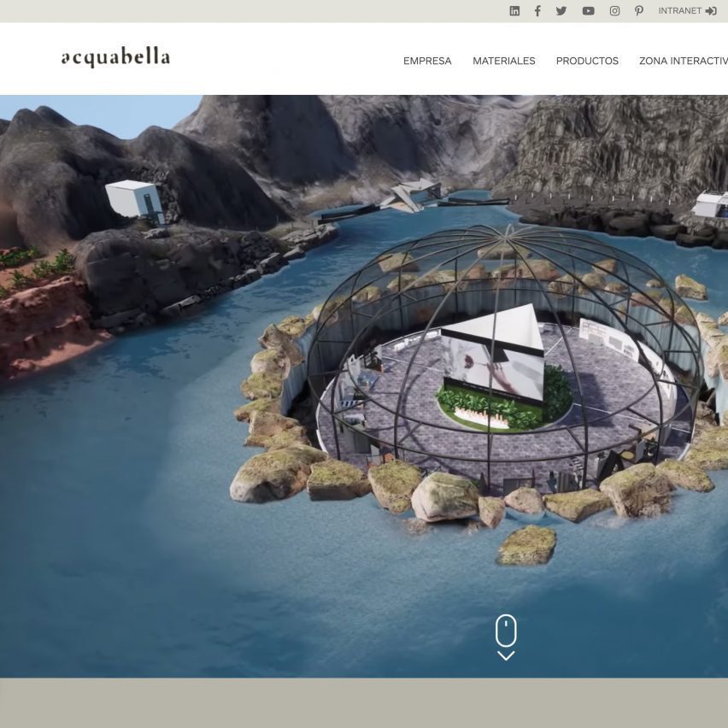Screen dimensions: 728x728
Task: Open the PRODUCTOS menu item
Action: click(x=587, y=61)
